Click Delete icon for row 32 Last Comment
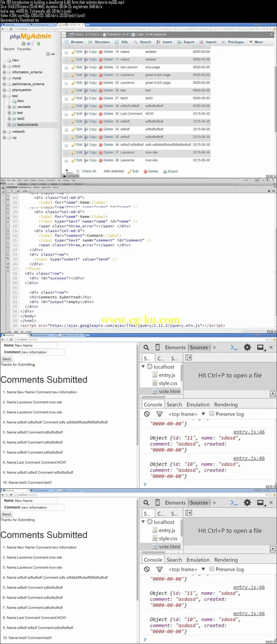Image resolution: width=277 pixels, height=644 pixels. tap(101, 114)
